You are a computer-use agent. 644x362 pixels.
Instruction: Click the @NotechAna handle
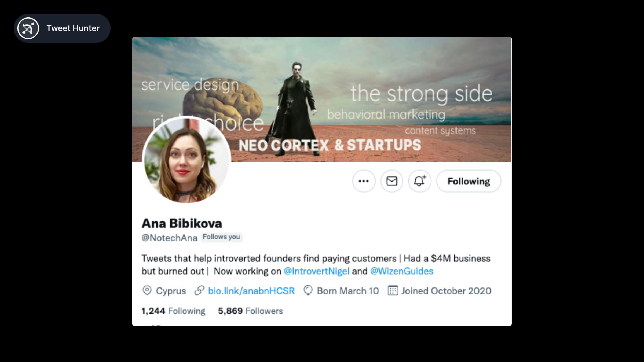coord(169,238)
